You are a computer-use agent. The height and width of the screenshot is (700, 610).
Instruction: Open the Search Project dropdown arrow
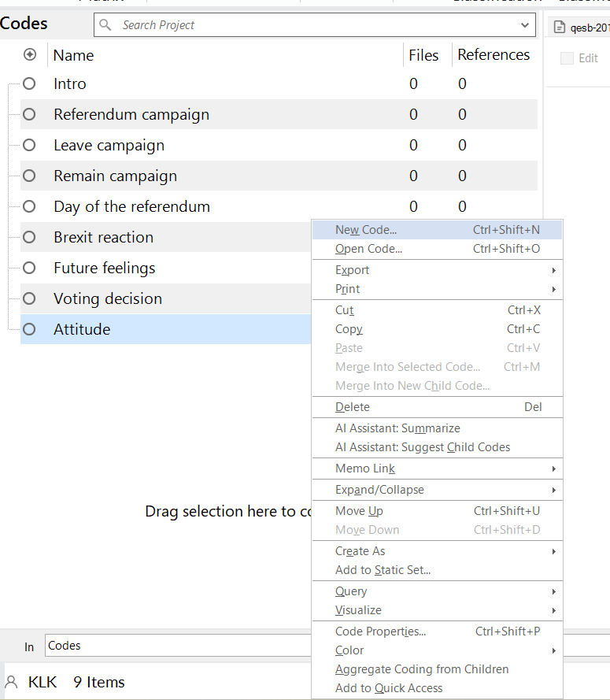pos(526,25)
